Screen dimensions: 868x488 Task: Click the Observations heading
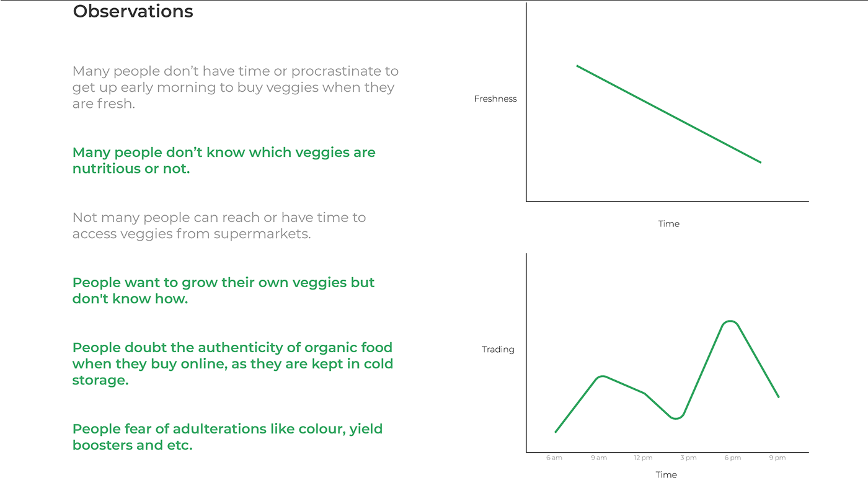133,12
